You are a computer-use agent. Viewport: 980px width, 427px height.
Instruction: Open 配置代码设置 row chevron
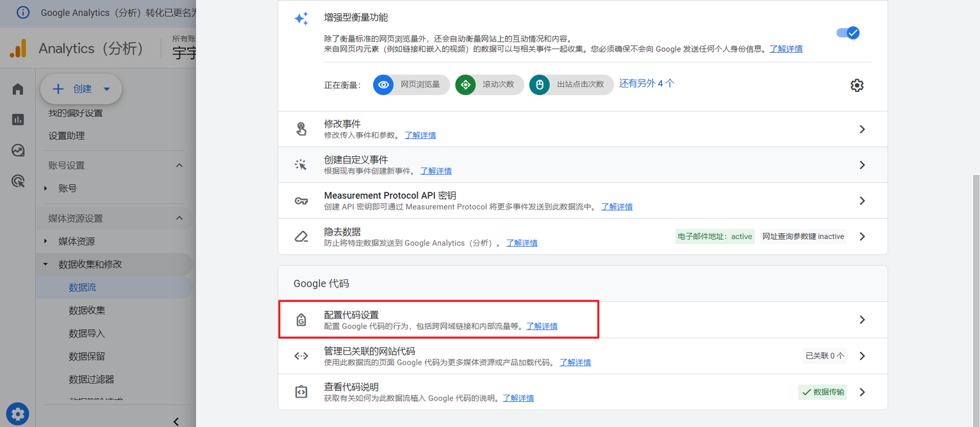click(862, 320)
